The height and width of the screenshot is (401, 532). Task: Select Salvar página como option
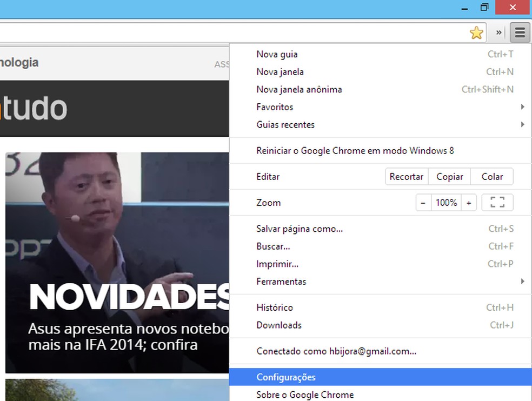coord(299,229)
